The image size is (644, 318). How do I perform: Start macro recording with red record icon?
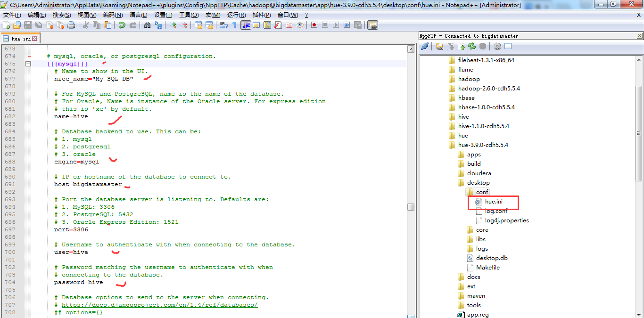click(x=314, y=25)
